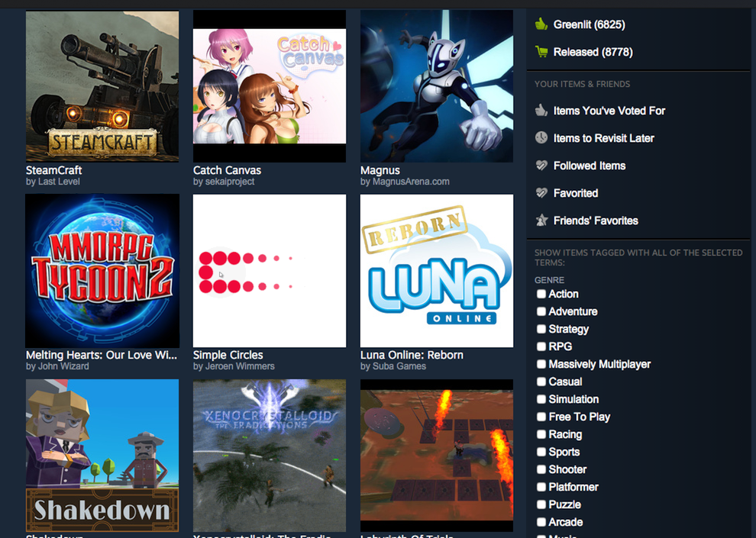Enable the Platformer genre checkbox
The width and height of the screenshot is (756, 538).
click(x=541, y=487)
